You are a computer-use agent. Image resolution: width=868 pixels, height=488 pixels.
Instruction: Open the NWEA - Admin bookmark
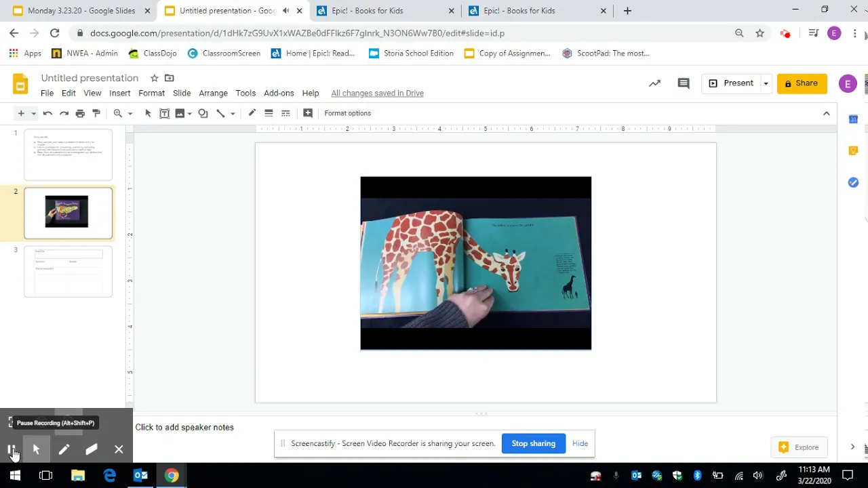[84, 54]
